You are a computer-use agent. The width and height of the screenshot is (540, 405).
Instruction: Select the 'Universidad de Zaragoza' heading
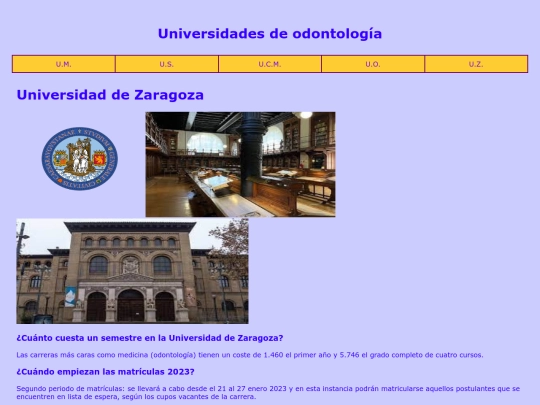pyautogui.click(x=110, y=95)
